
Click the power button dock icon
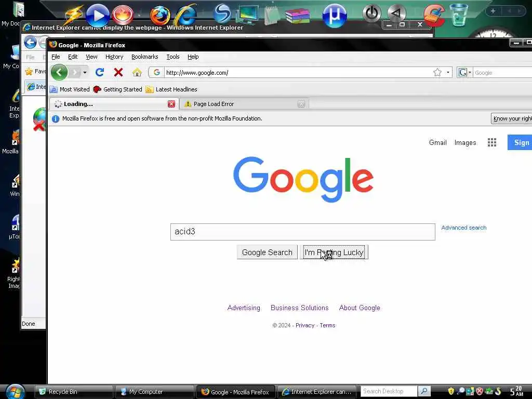372,14
